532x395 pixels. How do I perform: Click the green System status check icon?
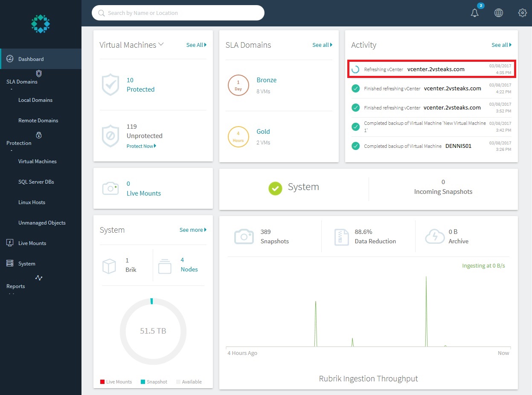tap(275, 188)
